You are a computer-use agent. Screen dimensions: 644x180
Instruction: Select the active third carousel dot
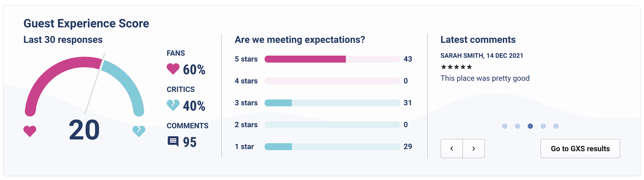pos(530,126)
